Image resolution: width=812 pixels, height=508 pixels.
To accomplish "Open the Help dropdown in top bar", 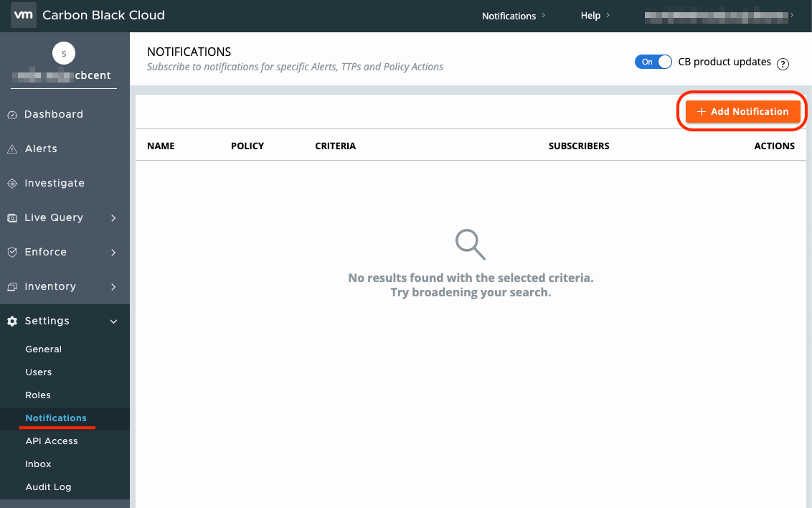I will click(595, 16).
